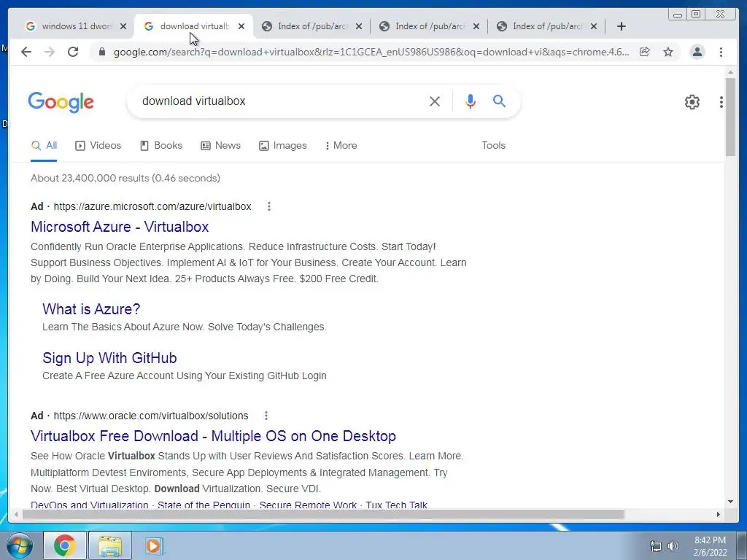Screen dimensions: 747x560
Task: Click the address bar URL
Action: point(371,52)
